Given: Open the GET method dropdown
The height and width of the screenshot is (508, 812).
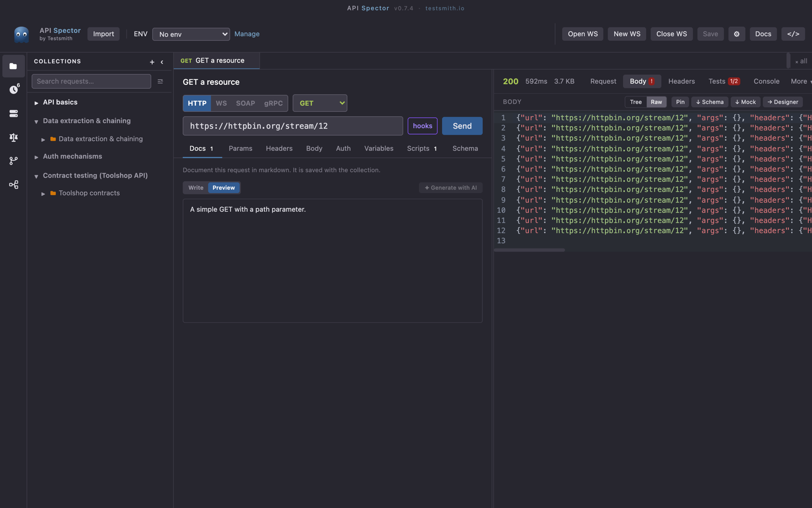Looking at the screenshot, I should pos(320,103).
